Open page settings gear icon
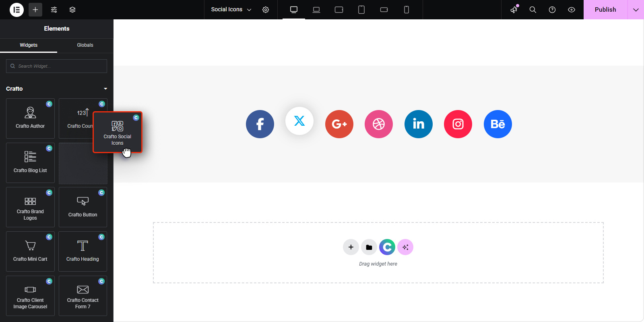Image resolution: width=644 pixels, height=322 pixels. [x=266, y=10]
